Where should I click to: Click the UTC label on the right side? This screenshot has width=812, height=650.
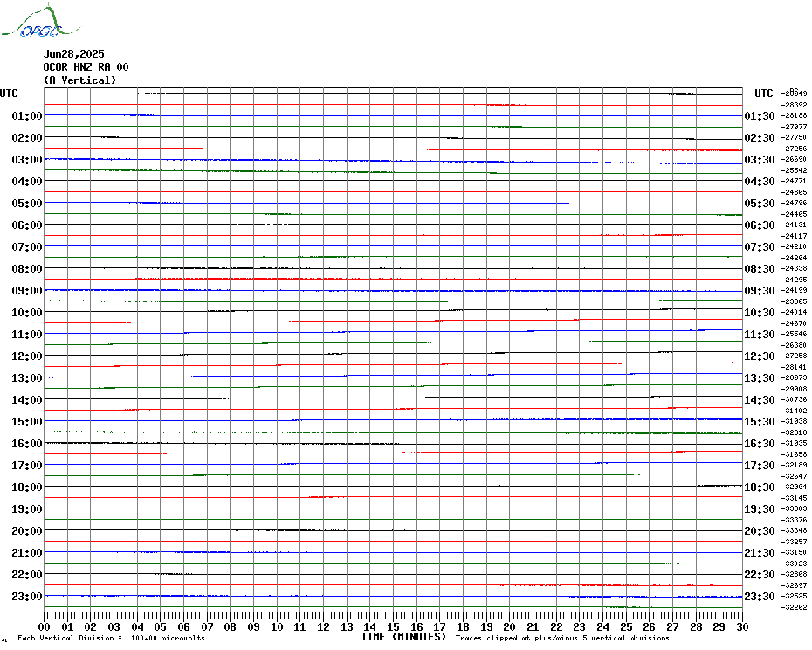(x=763, y=93)
